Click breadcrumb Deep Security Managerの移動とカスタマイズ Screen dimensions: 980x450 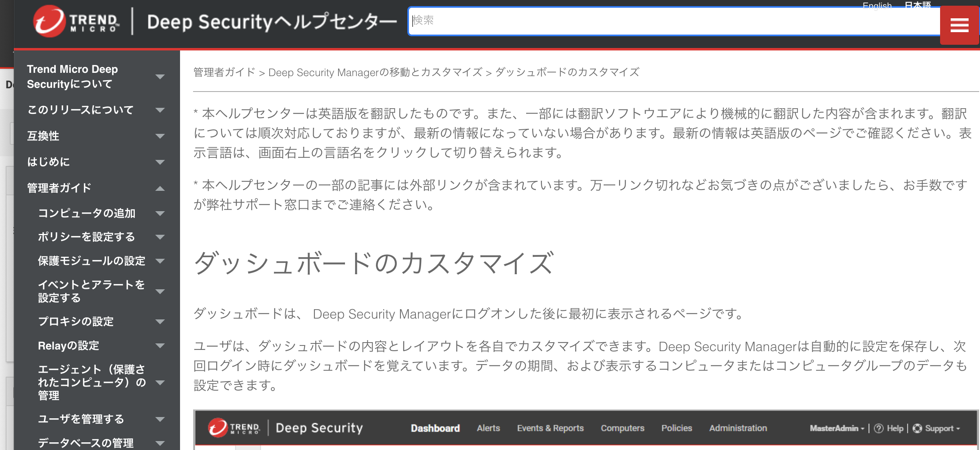(x=375, y=72)
